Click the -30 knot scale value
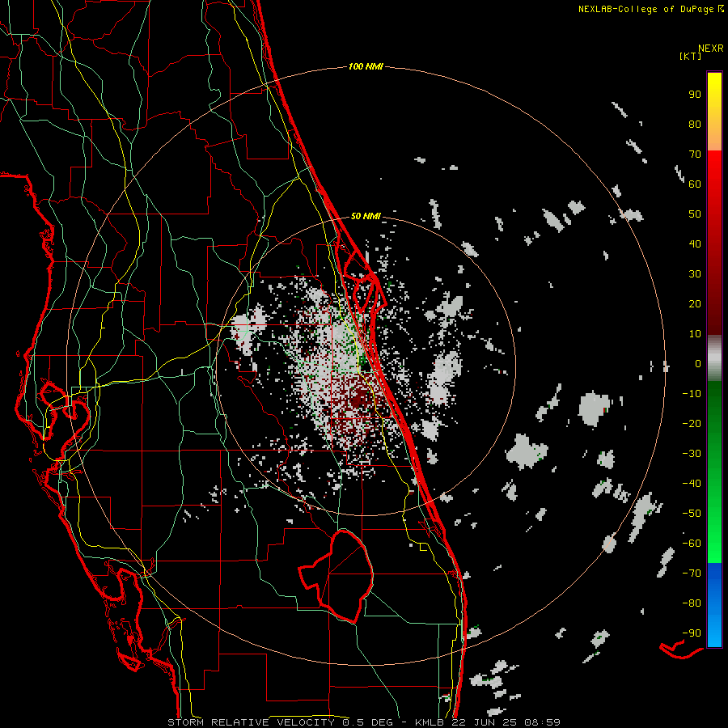The height and width of the screenshot is (728, 728). [x=692, y=453]
